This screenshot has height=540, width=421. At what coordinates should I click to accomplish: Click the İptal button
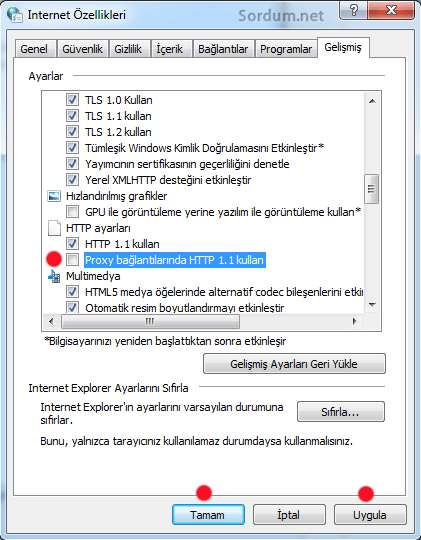[x=289, y=515]
